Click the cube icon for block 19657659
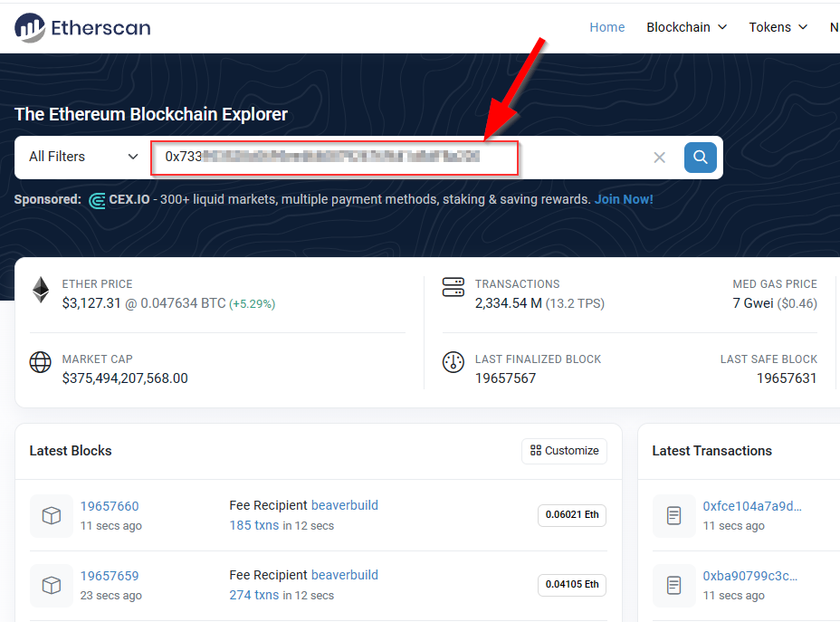This screenshot has height=622, width=840. click(x=52, y=585)
